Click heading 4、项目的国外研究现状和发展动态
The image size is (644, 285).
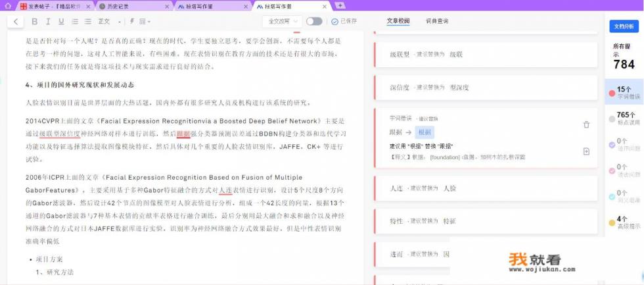click(80, 85)
